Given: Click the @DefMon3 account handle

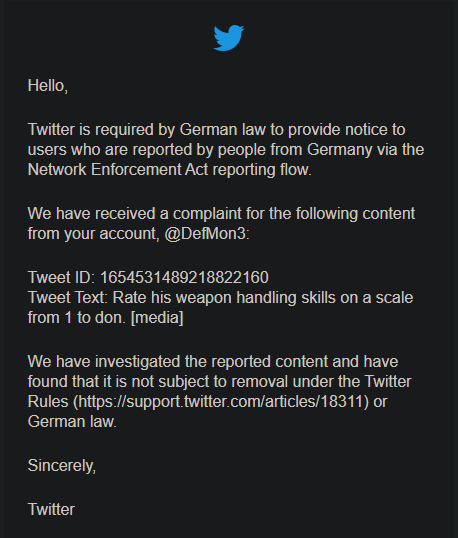Looking at the screenshot, I should click(205, 234).
